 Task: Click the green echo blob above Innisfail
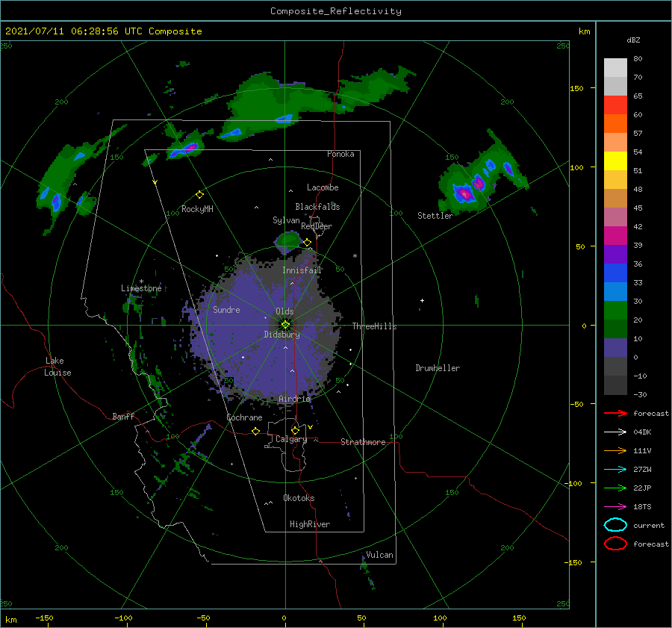click(x=287, y=240)
